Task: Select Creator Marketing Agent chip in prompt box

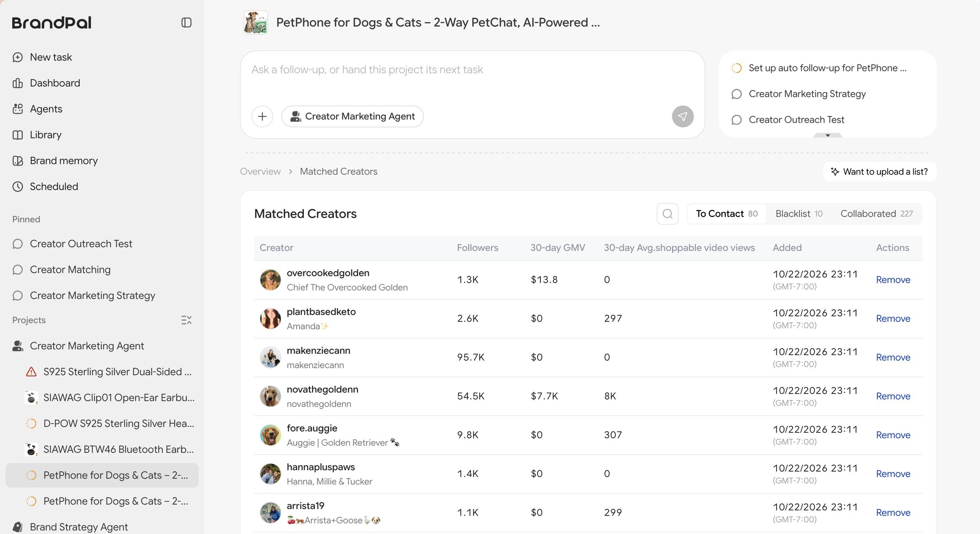Action: tap(352, 116)
